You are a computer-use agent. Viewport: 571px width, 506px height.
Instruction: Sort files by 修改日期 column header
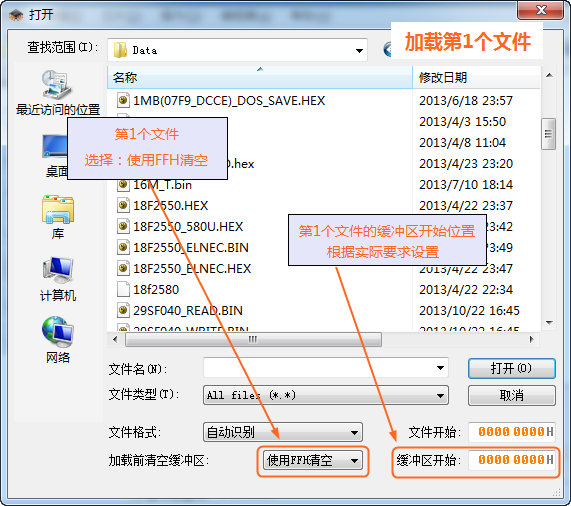click(476, 77)
